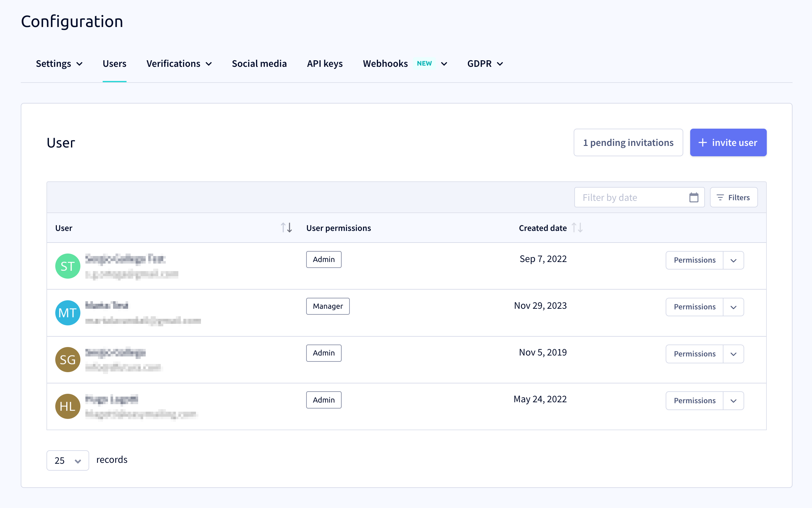Click the calendar icon in date filter
This screenshot has width=812, height=508.
[x=694, y=197]
